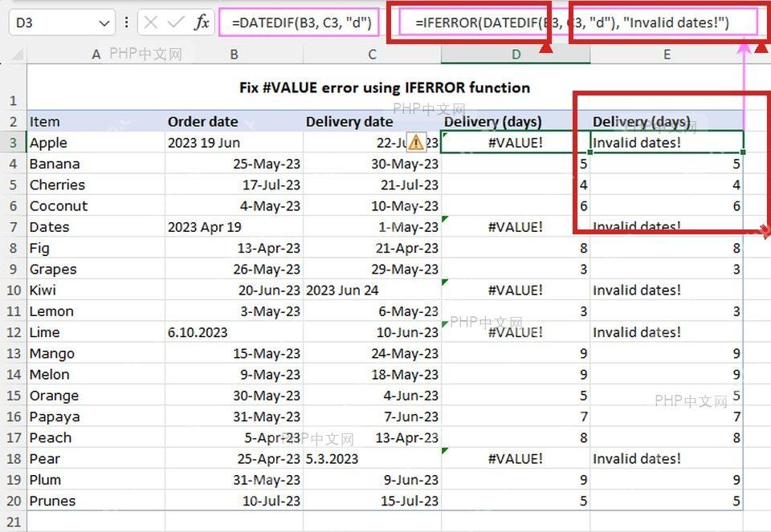Select the '17-Jul-23' cell
Viewport: 771px width, 532px height.
click(234, 185)
